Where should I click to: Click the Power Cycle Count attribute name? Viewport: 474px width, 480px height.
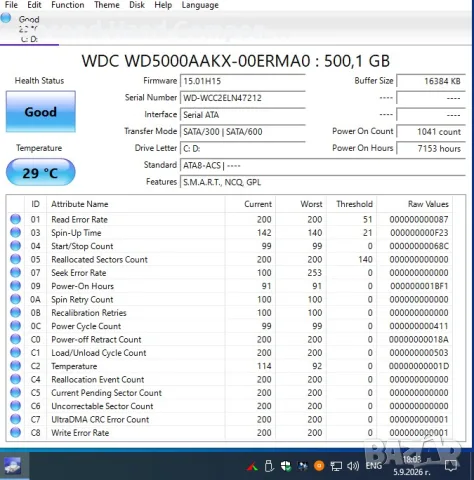86,326
